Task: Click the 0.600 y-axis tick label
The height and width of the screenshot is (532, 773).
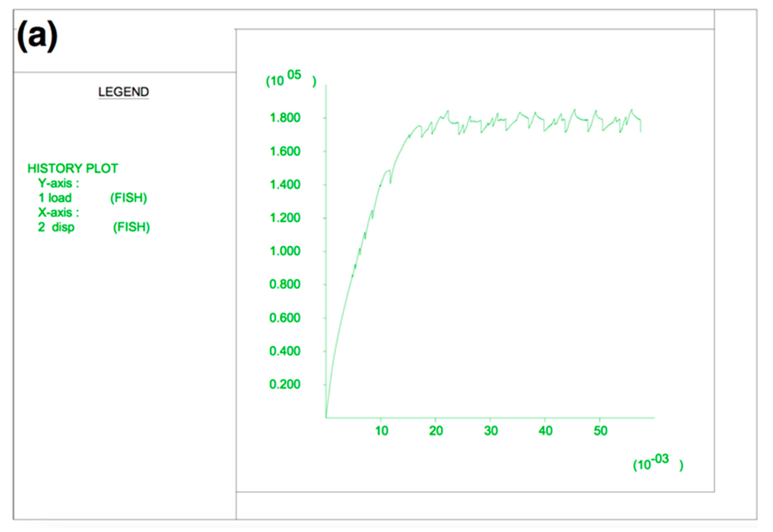Action: pyautogui.click(x=285, y=318)
